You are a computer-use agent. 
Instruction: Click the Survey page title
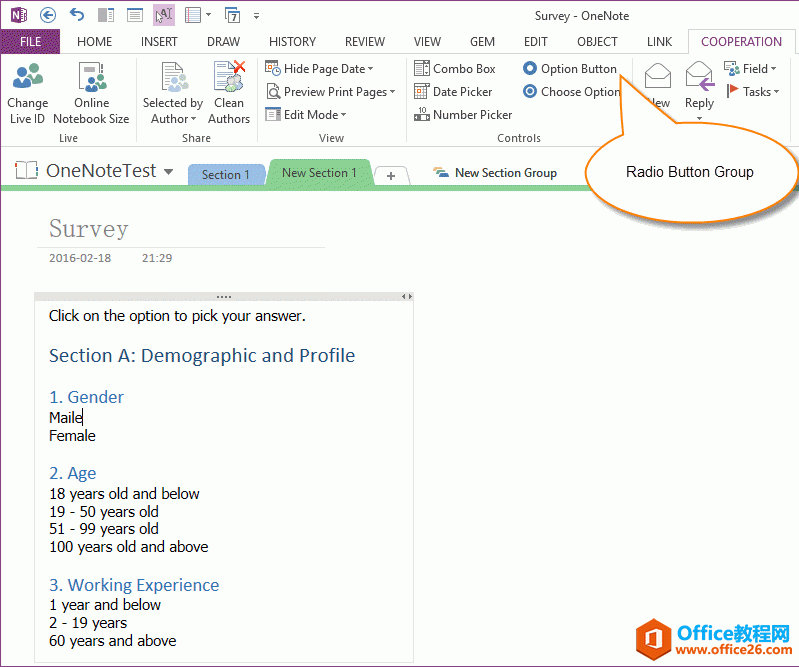pos(89,228)
